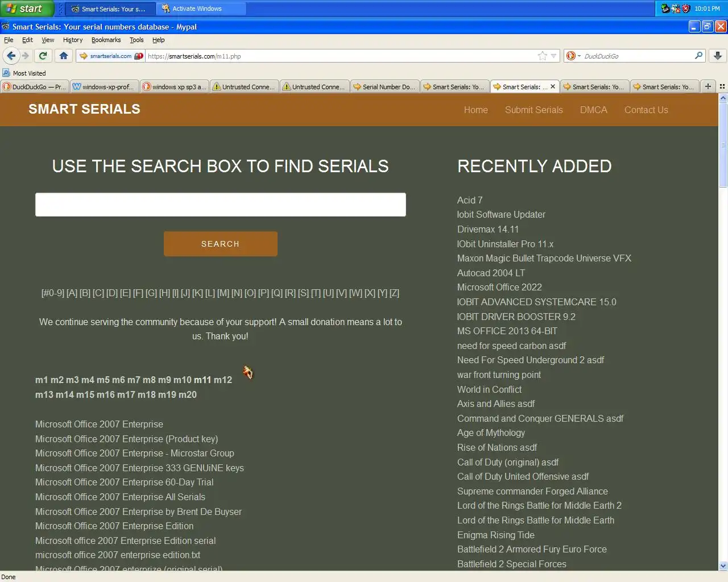The image size is (728, 582).
Task: Click the search magnifier icon in search bar
Action: pyautogui.click(x=699, y=56)
